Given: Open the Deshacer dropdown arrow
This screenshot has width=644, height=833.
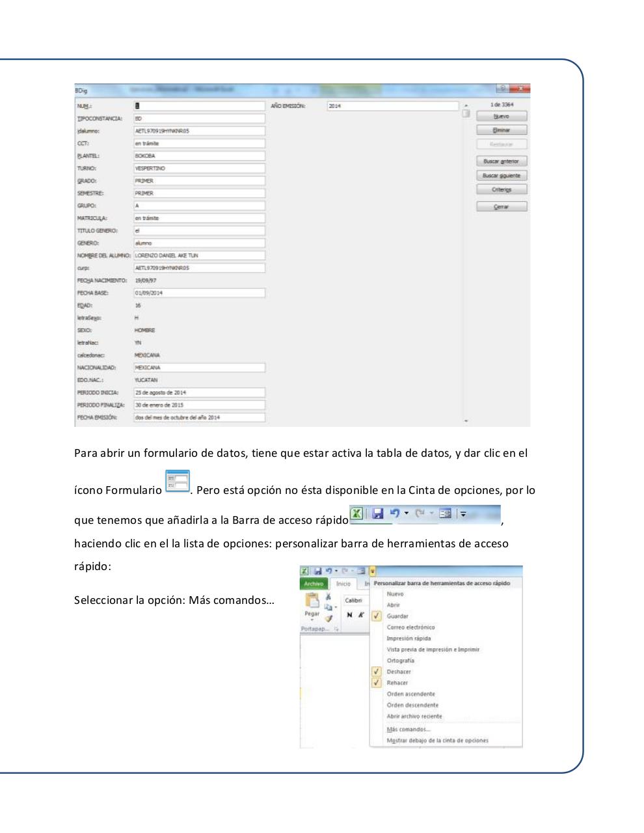Looking at the screenshot, I should [407, 514].
